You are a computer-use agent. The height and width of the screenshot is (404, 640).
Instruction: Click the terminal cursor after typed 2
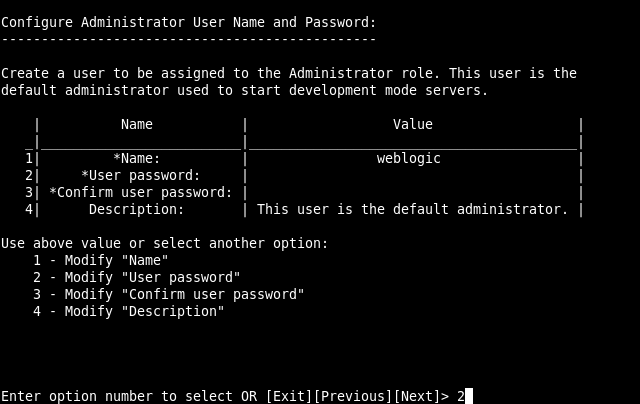[x=469, y=396]
